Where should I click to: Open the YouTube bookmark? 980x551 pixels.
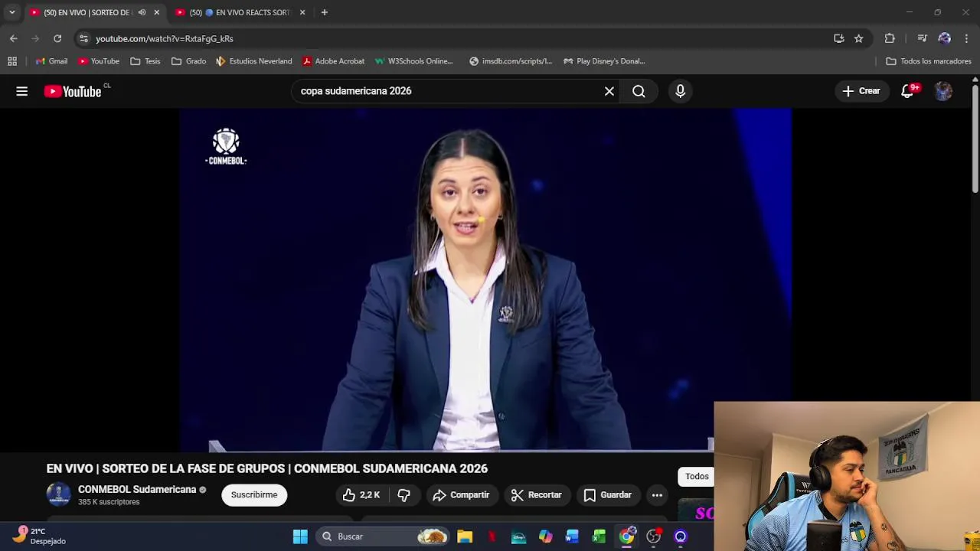tap(99, 61)
